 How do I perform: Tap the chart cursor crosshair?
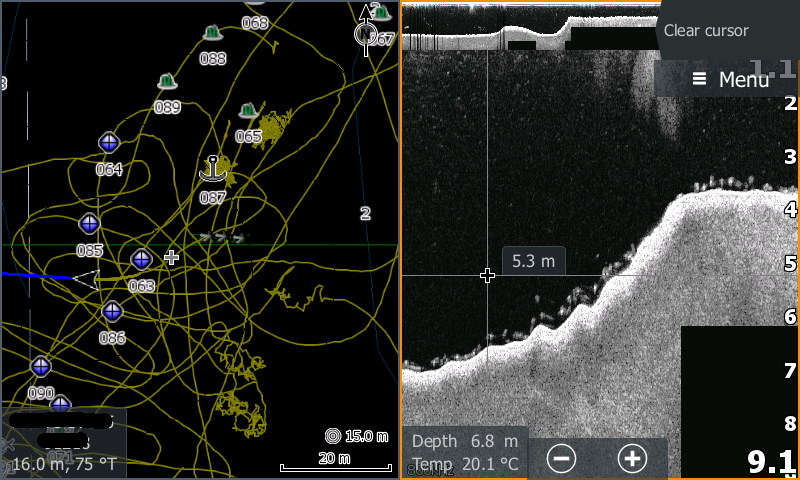[x=171, y=258]
